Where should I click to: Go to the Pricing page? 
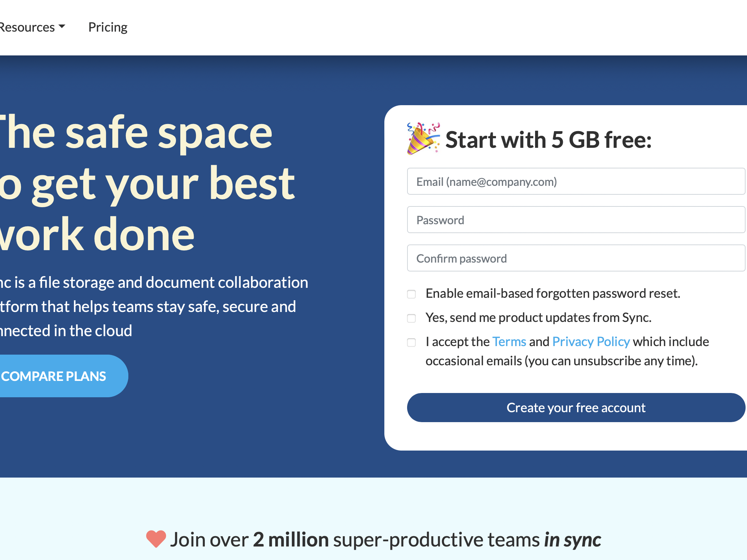point(108,27)
